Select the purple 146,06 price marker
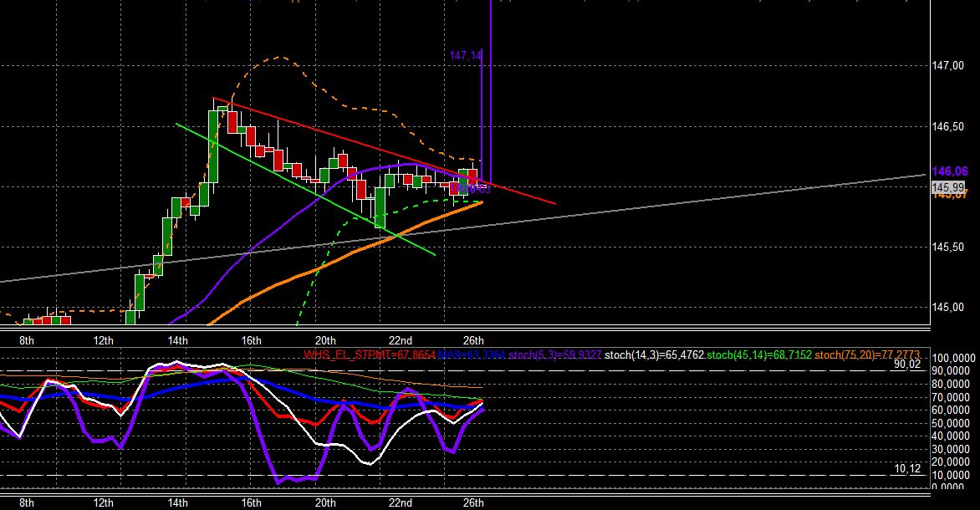 click(x=949, y=171)
